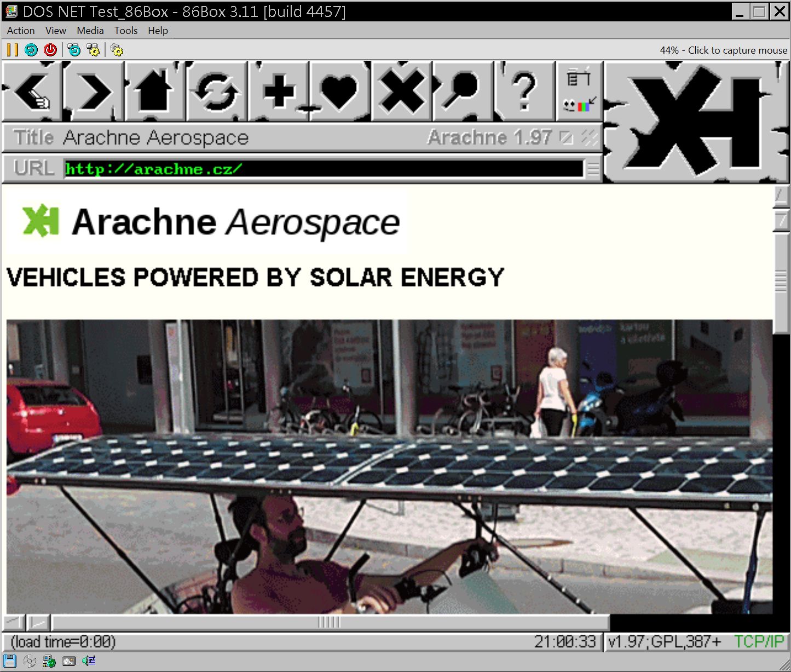
Task: Click inside the http://arachne.cz/ URL field
Action: [x=324, y=169]
